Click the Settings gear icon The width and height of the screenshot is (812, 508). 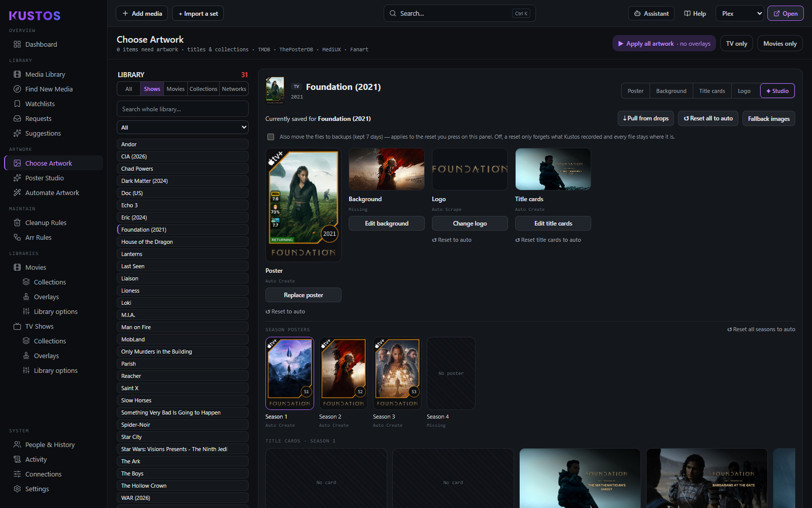pyautogui.click(x=17, y=489)
